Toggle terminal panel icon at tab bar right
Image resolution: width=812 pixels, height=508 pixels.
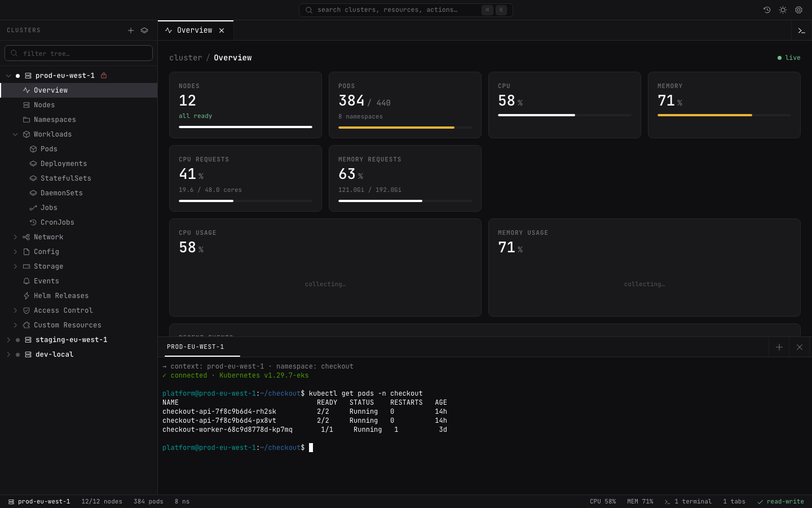click(801, 30)
